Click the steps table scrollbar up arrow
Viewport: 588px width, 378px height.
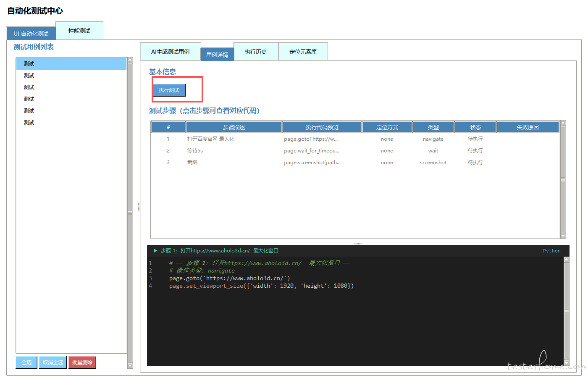point(563,123)
